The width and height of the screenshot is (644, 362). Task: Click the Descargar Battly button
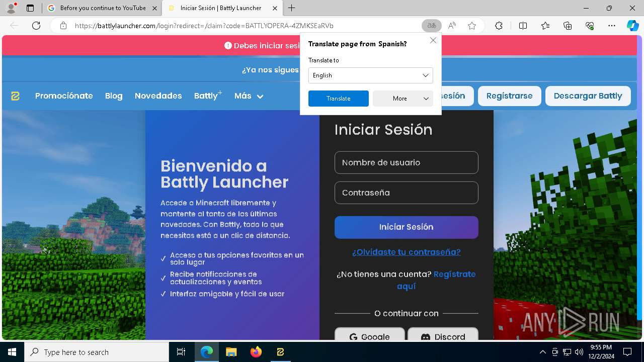[x=588, y=96]
